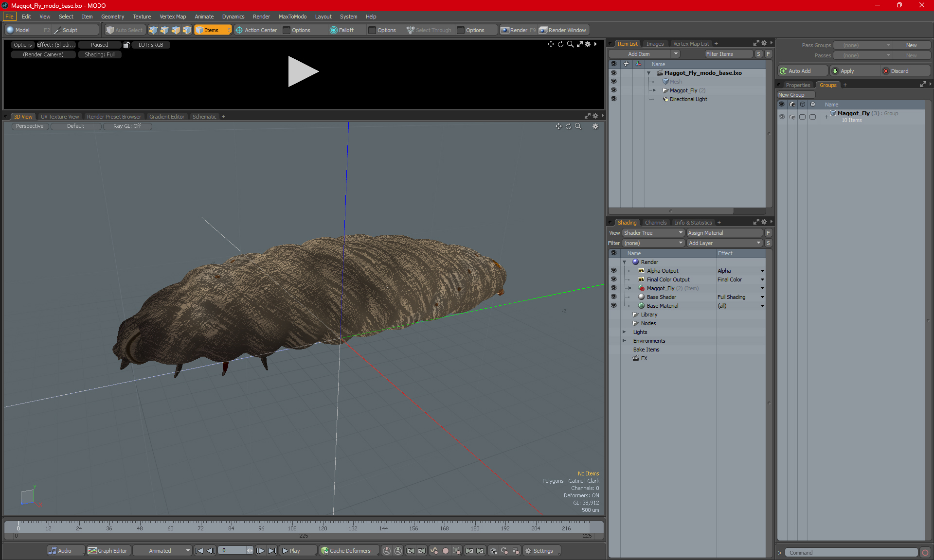
Task: Click the Play button
Action: point(298,551)
